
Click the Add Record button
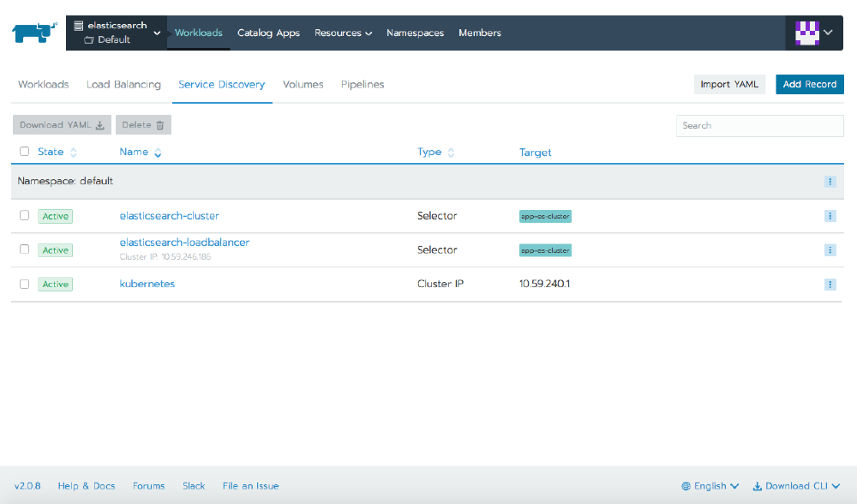click(809, 84)
